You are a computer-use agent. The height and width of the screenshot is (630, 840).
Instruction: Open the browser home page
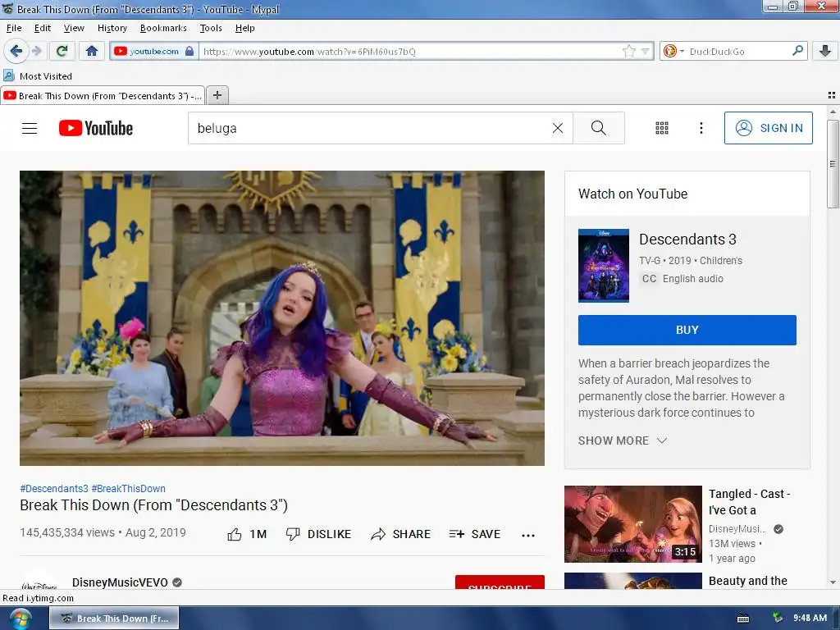coord(92,51)
